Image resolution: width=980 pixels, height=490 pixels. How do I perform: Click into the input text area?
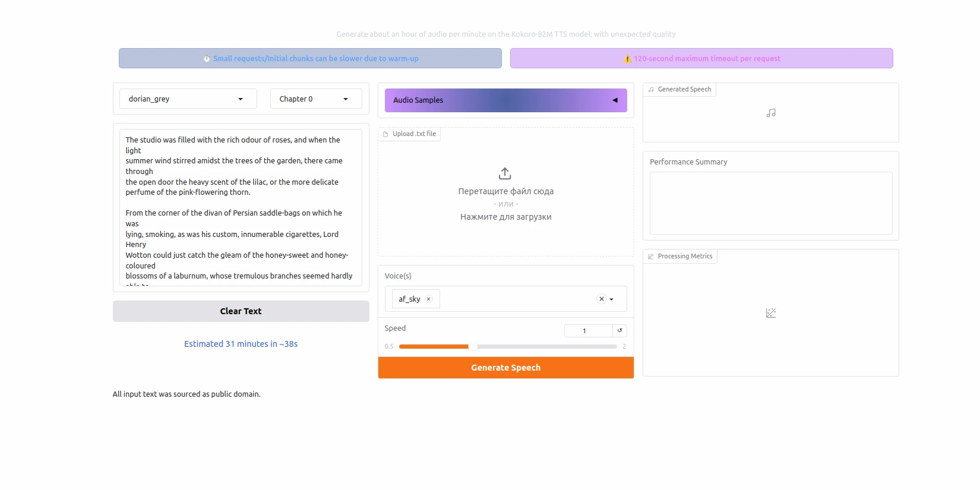pyautogui.click(x=241, y=208)
